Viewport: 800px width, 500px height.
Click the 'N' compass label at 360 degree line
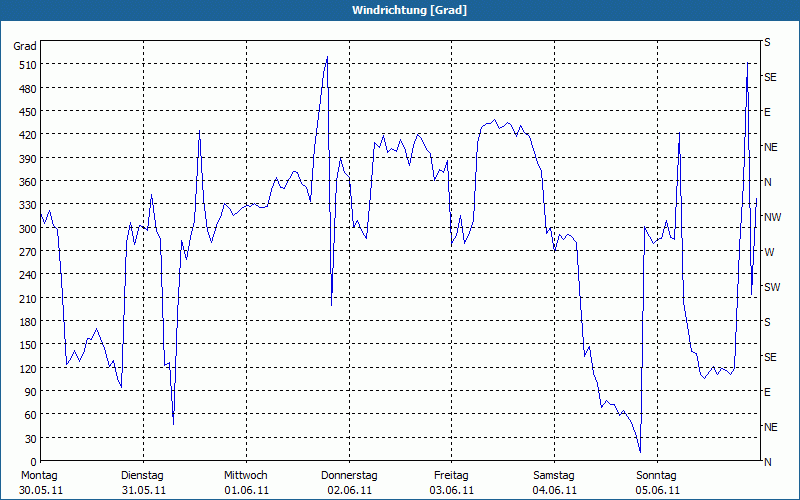click(767, 182)
